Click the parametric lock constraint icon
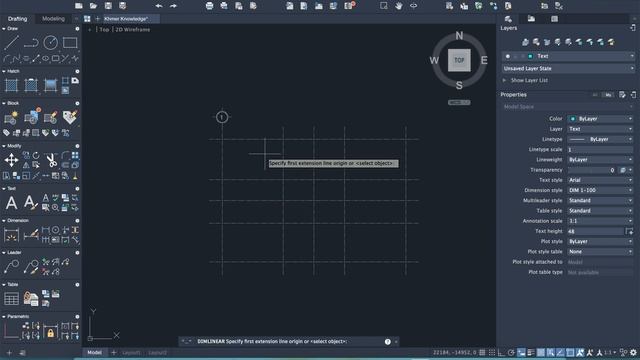 click(51, 331)
